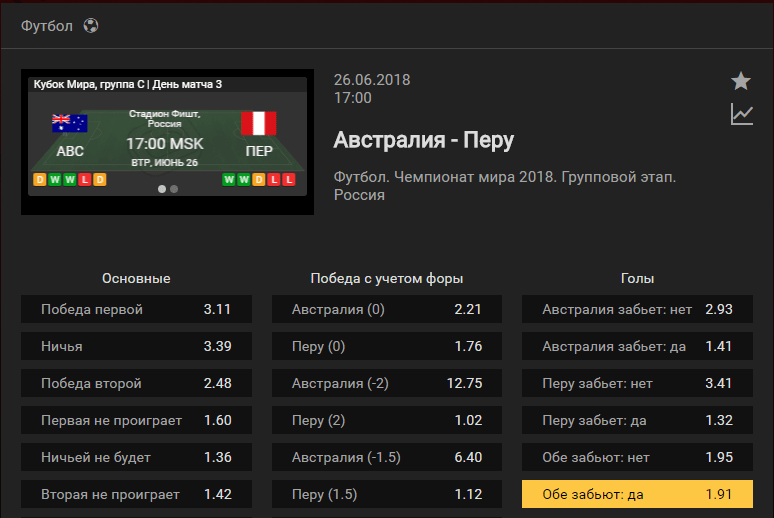This screenshot has width=774, height=518.
Task: Select Первая не проиграет odds 1.60
Action: (x=136, y=420)
